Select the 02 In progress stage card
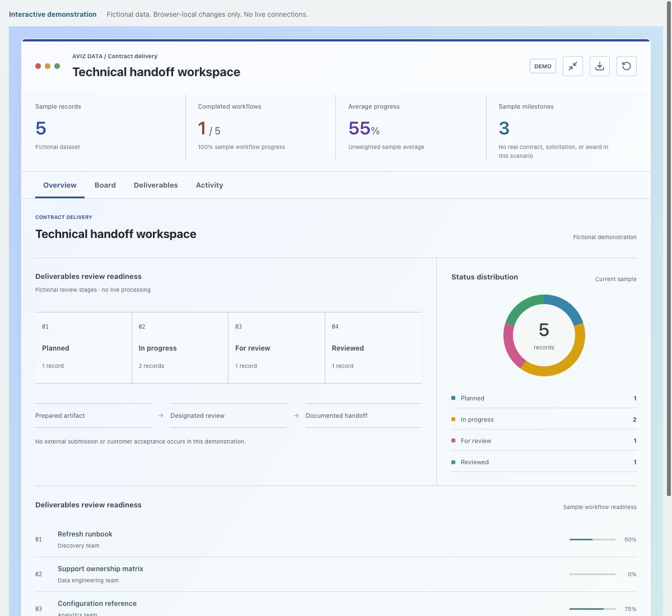 pos(180,348)
